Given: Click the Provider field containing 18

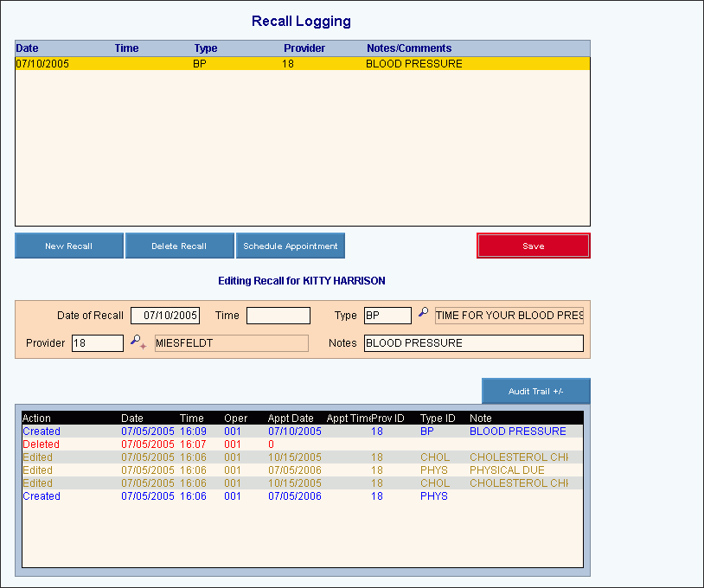Looking at the screenshot, I should [x=97, y=343].
